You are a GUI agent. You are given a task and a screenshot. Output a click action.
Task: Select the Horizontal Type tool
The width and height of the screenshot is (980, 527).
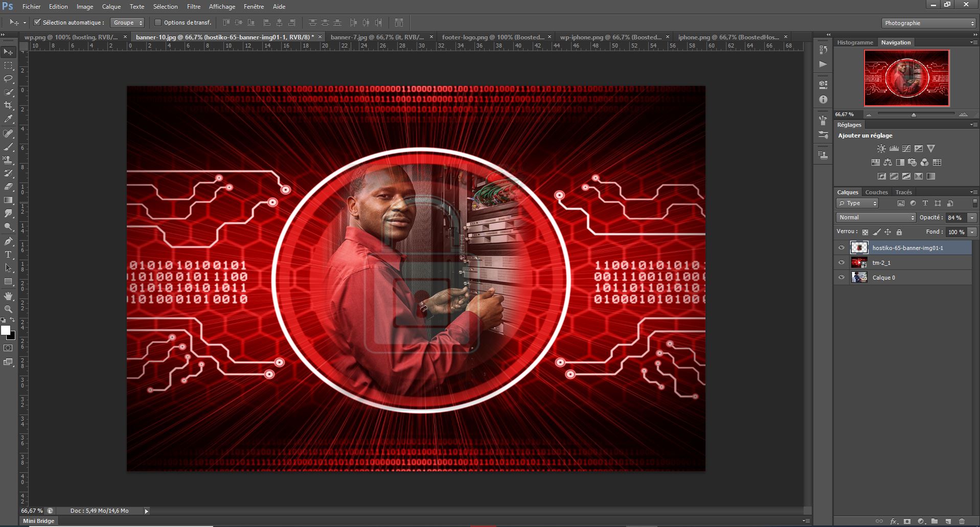(8, 255)
